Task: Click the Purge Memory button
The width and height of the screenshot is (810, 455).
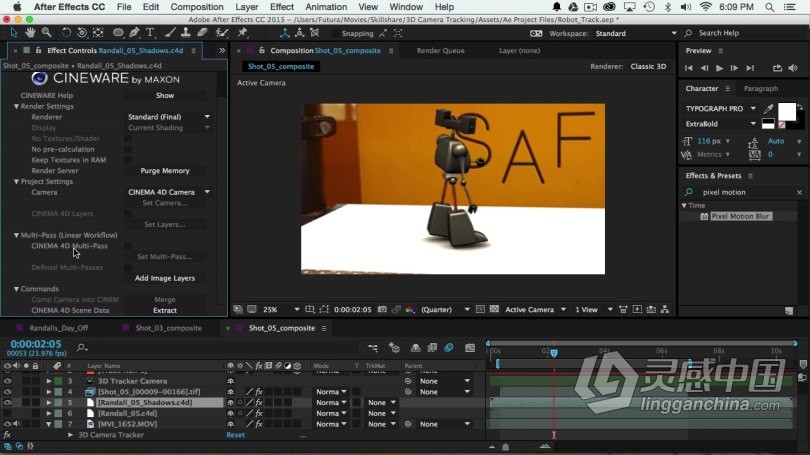Action: click(x=165, y=171)
